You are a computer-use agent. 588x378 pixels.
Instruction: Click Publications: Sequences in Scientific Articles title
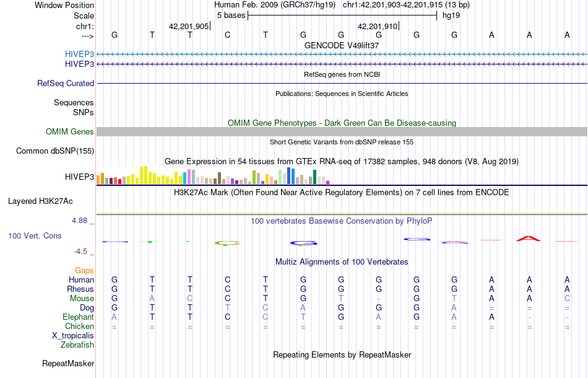tap(342, 94)
